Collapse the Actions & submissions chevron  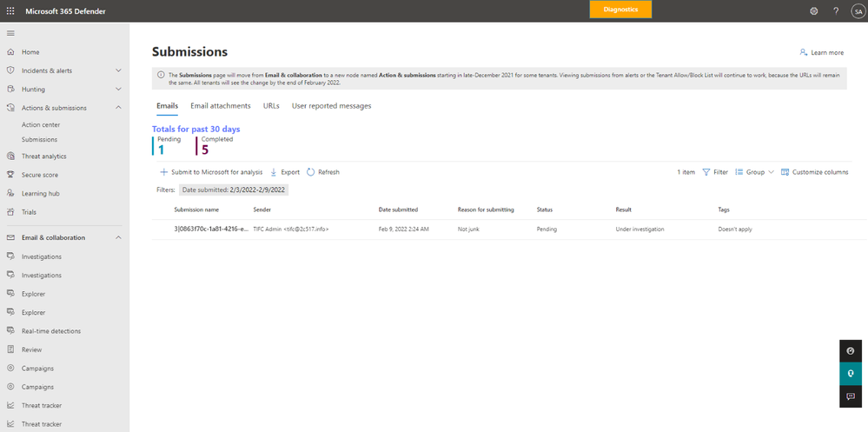[118, 108]
